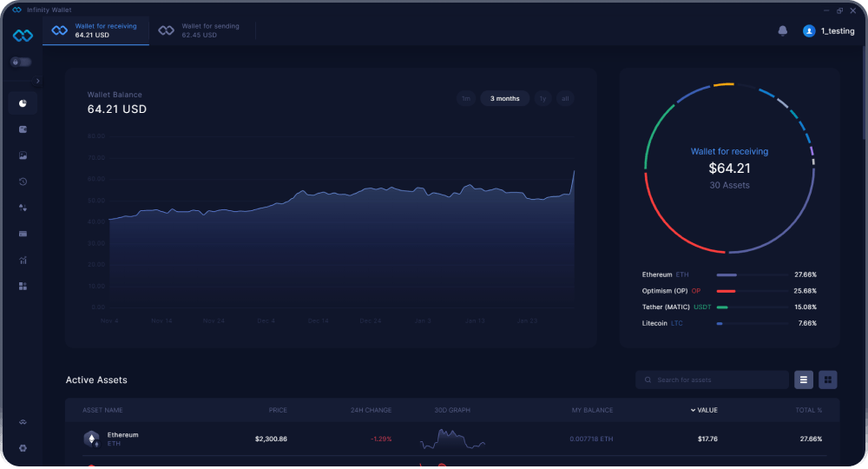
Task: Click the 1_testing profile avatar
Action: pos(809,31)
